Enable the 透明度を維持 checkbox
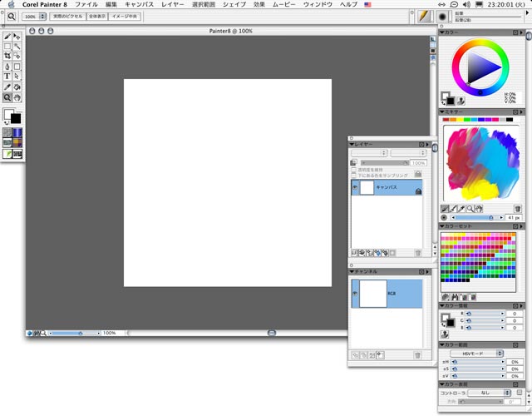This screenshot has height=416, width=532. (354, 167)
